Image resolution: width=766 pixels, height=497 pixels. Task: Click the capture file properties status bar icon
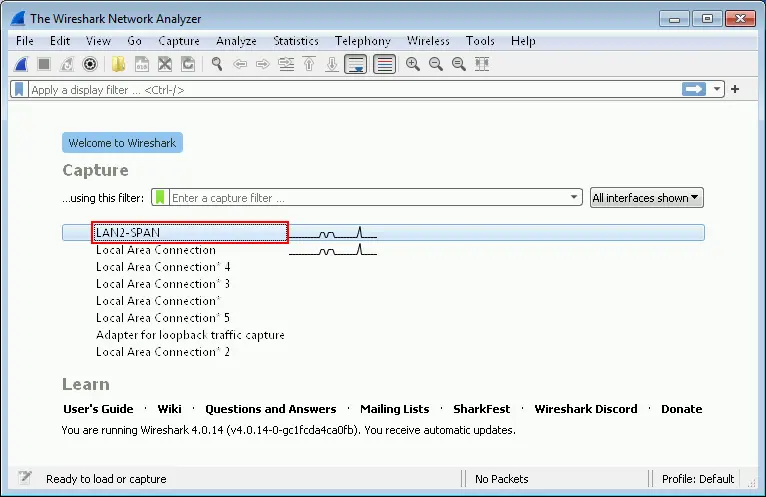point(24,477)
